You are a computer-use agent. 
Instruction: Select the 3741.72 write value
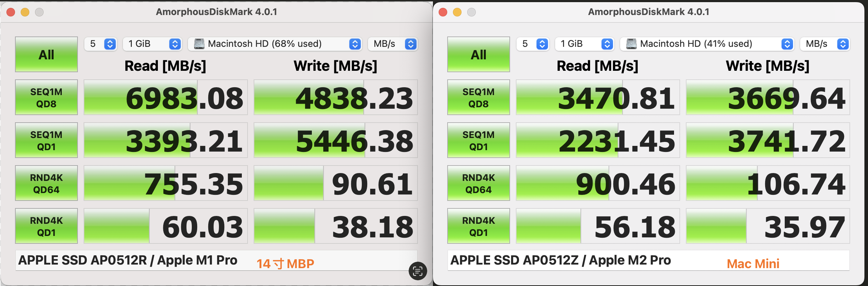click(x=768, y=140)
